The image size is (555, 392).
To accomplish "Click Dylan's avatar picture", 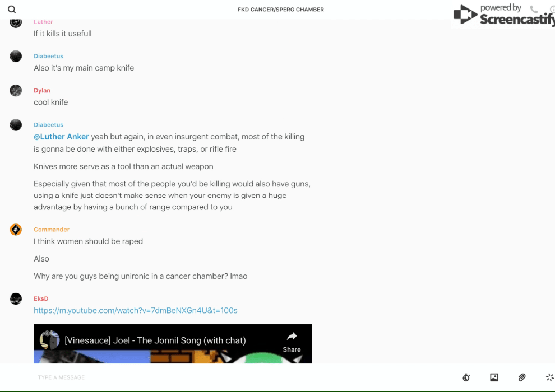I will click(16, 91).
